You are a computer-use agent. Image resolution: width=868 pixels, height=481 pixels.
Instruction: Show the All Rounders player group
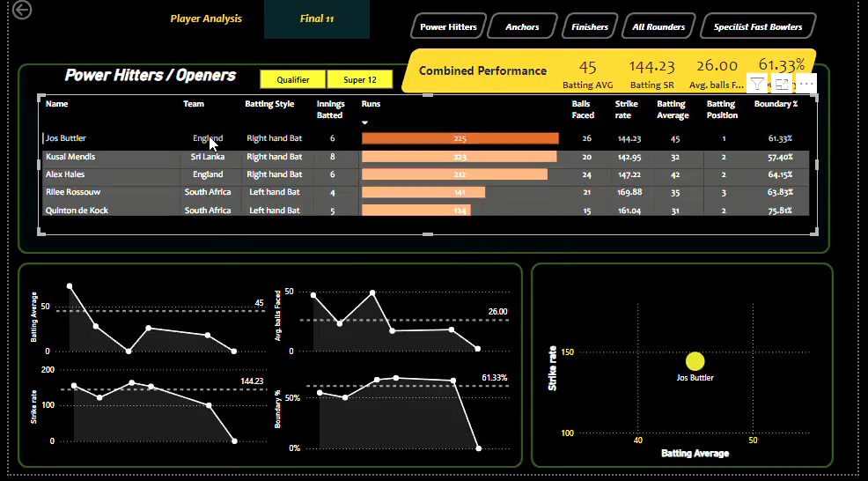pyautogui.click(x=658, y=27)
